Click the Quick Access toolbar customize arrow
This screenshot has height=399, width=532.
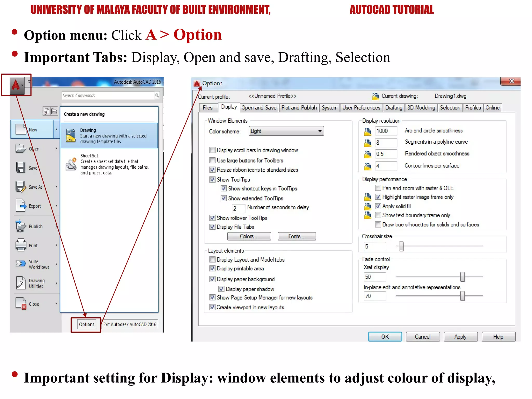coord(29,82)
